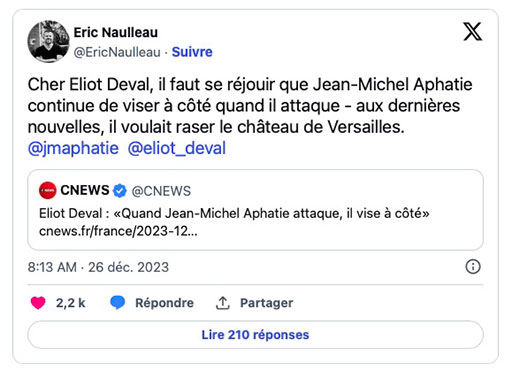Click the Eric Naulleau display name
Screen dimensions: 512x371
point(116,33)
